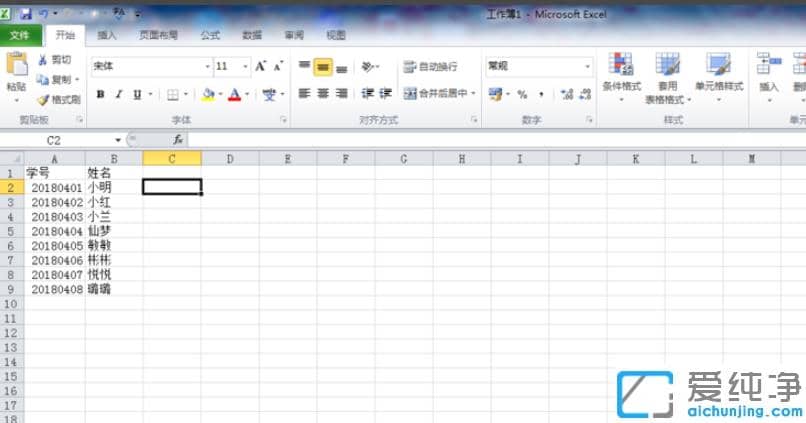Select the Format Painter brush
This screenshot has width=806, height=423.
click(x=43, y=99)
